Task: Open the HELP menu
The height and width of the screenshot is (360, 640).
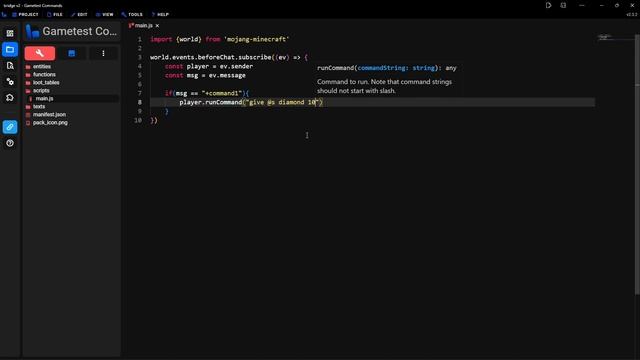Action: [160, 14]
